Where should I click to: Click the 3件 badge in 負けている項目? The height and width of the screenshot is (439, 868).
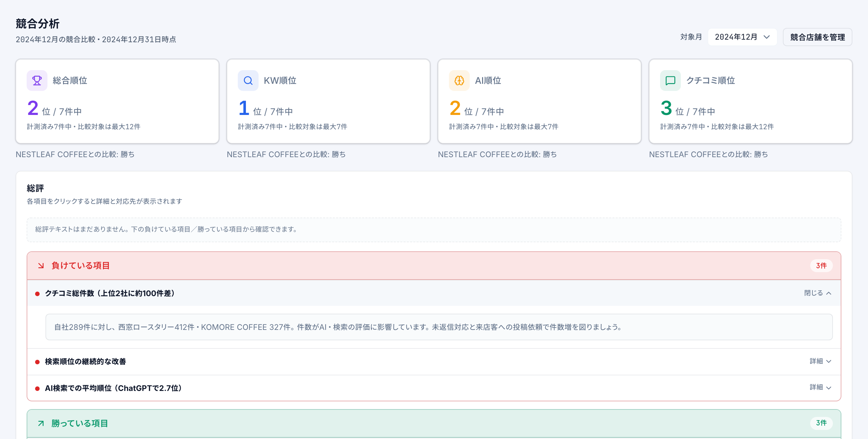821,266
